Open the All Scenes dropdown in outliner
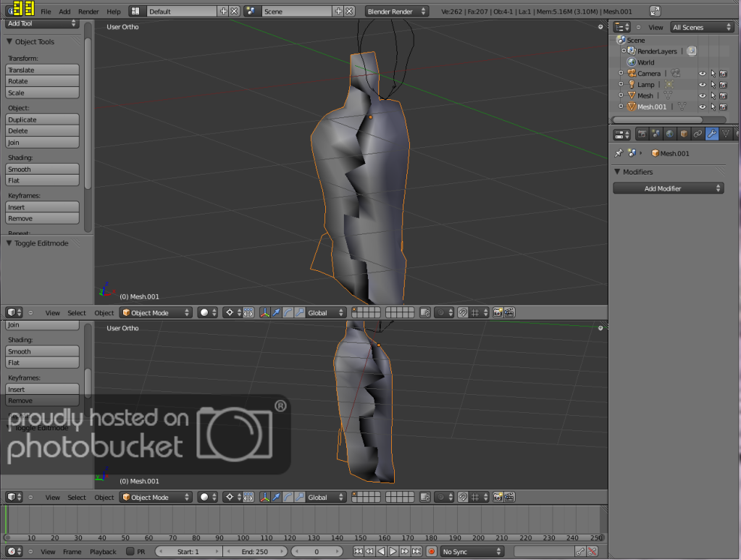741x560 pixels. (703, 28)
